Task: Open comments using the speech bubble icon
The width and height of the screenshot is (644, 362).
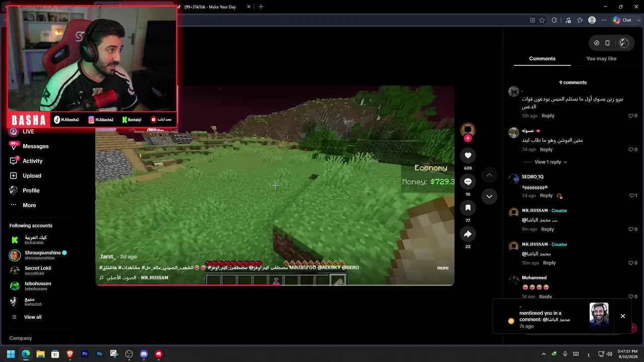Action: 468,182
